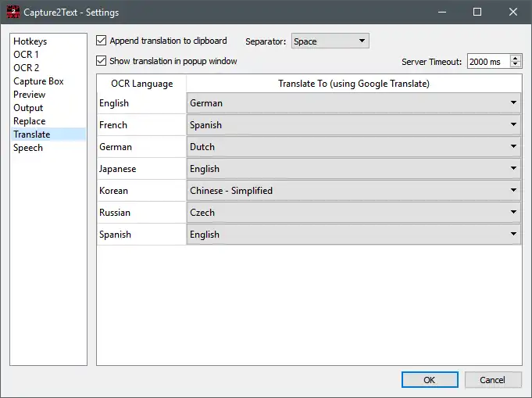Decrease Server Timeout with the down arrow
Screen dimensions: 532x398
point(516,65)
